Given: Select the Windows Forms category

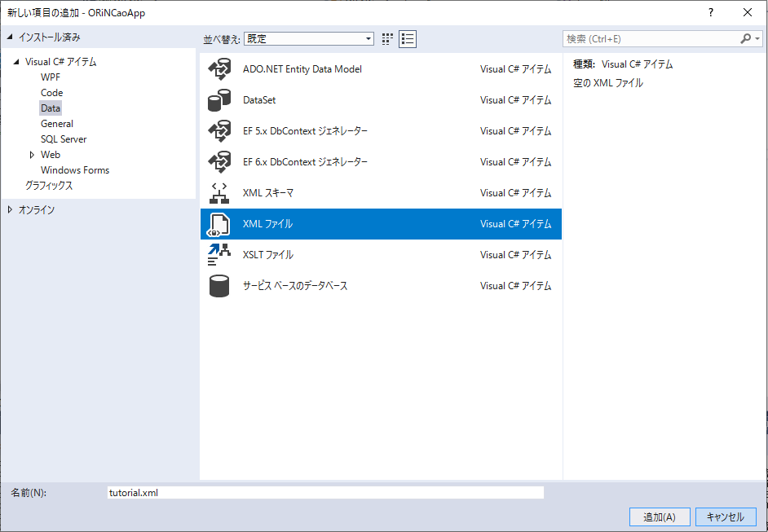Looking at the screenshot, I should 75,170.
